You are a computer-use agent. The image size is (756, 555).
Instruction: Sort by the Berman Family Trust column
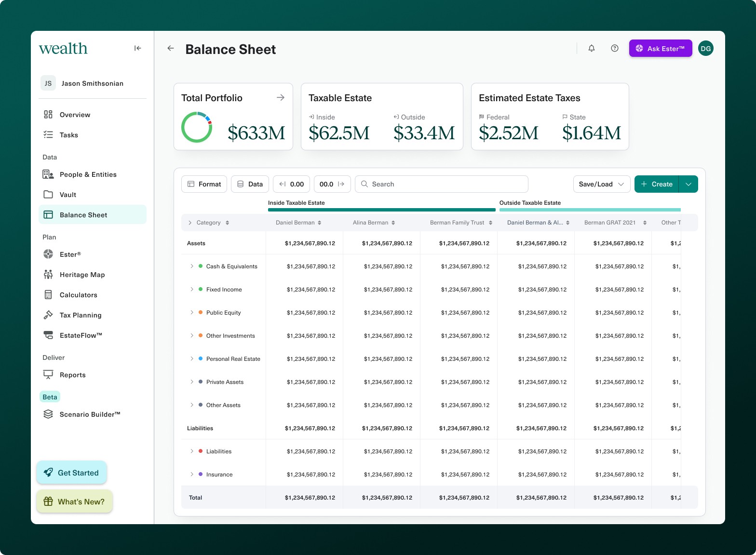click(x=490, y=223)
